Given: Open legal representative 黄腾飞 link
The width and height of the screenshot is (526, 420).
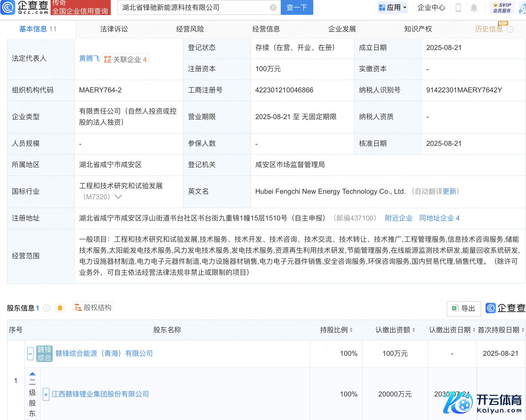Looking at the screenshot, I should tap(89, 59).
